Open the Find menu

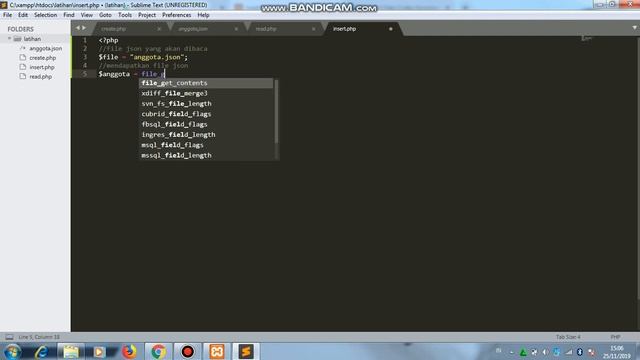pyautogui.click(x=69, y=15)
